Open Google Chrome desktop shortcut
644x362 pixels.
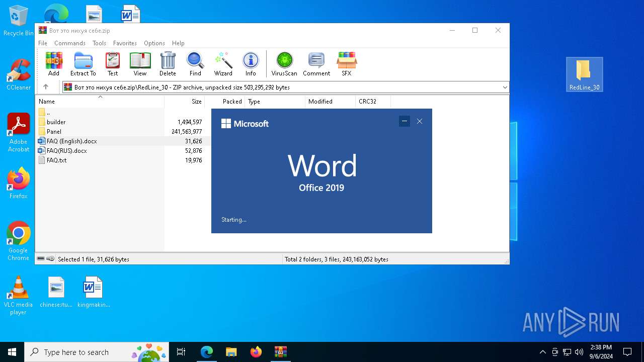pos(19,241)
